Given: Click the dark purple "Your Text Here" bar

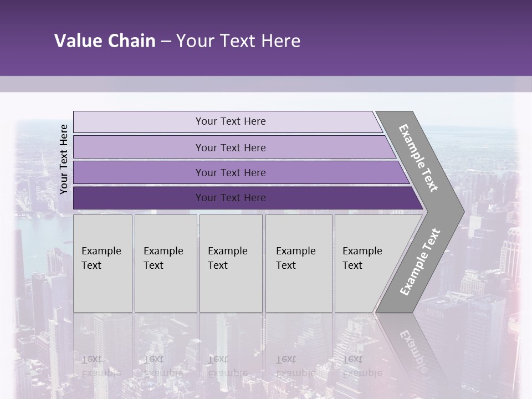Looking at the screenshot, I should [231, 198].
